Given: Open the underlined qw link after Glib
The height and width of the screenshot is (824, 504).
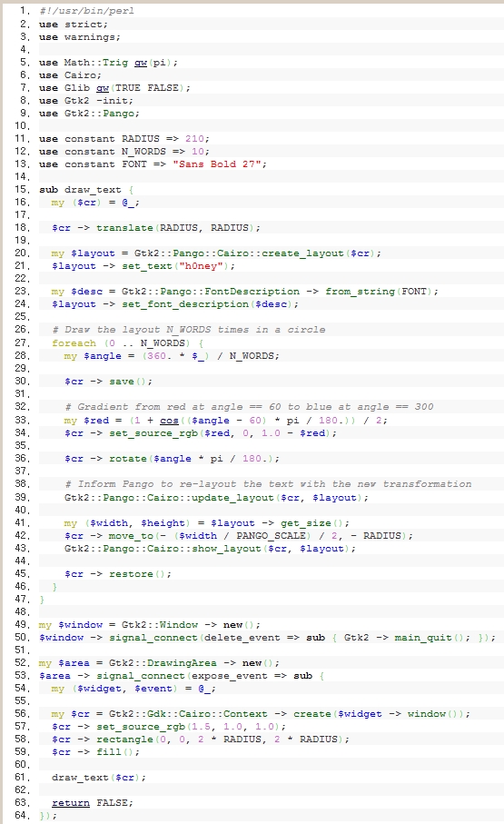Looking at the screenshot, I should [x=103, y=88].
